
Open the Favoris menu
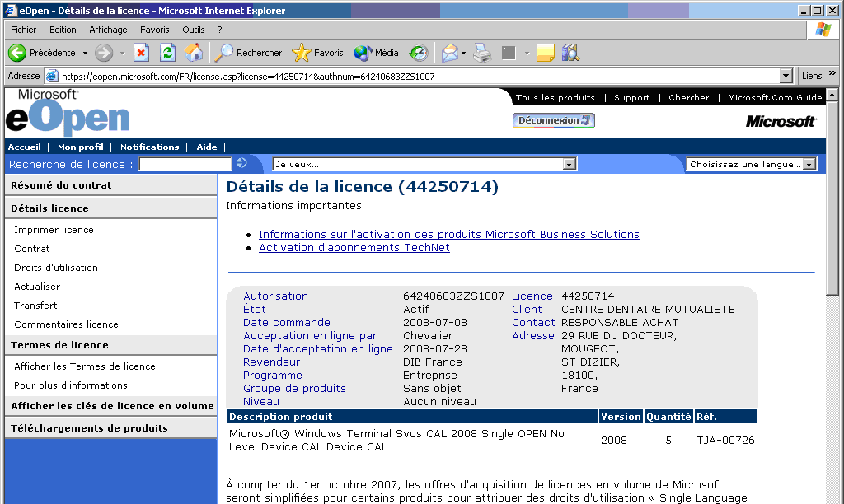154,30
